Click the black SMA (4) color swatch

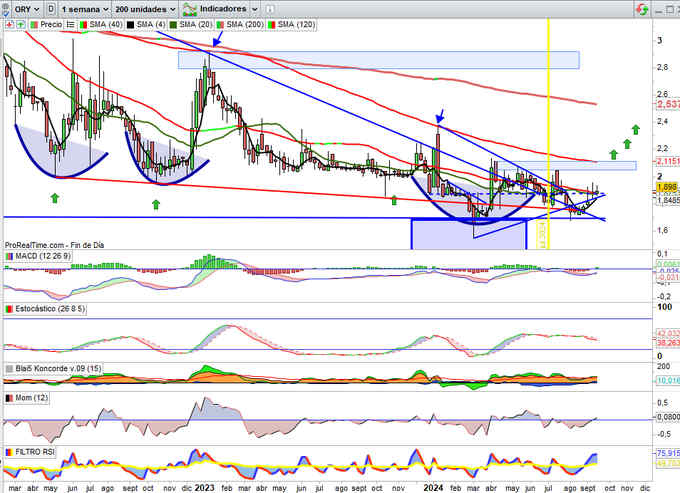coord(130,25)
